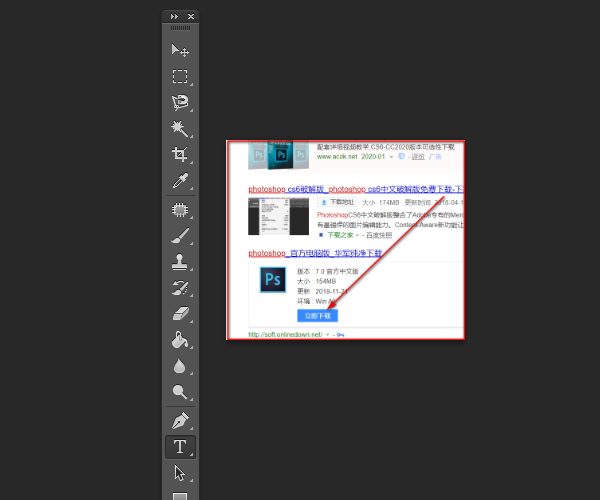Select the Paint Bucket tool
Image resolution: width=600 pixels, height=500 pixels.
point(180,340)
